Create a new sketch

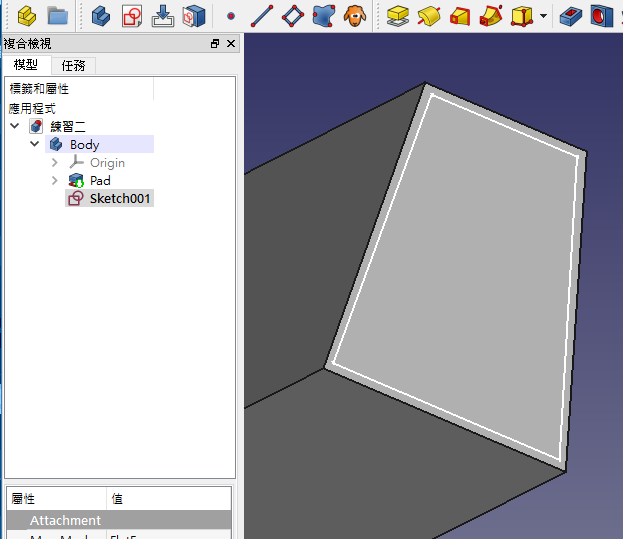click(132, 16)
